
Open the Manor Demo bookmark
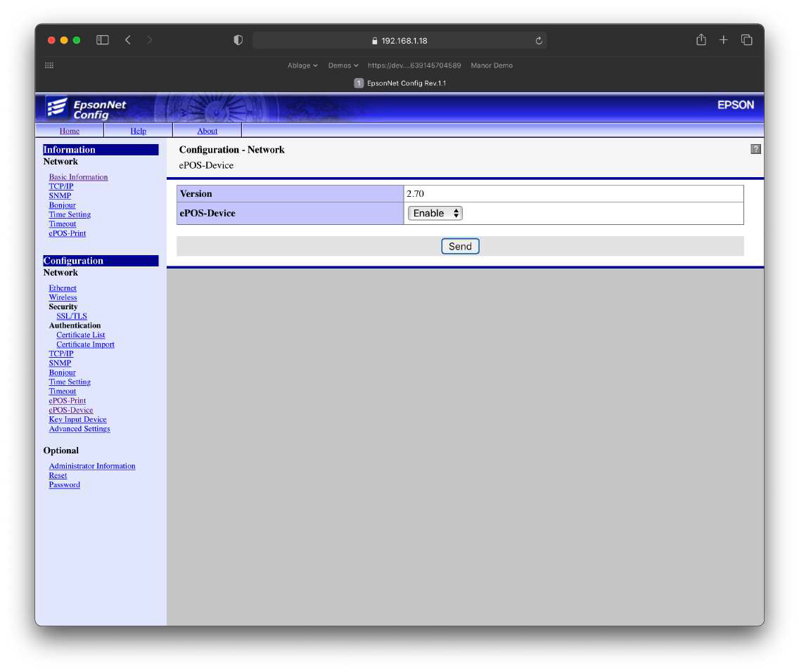492,65
